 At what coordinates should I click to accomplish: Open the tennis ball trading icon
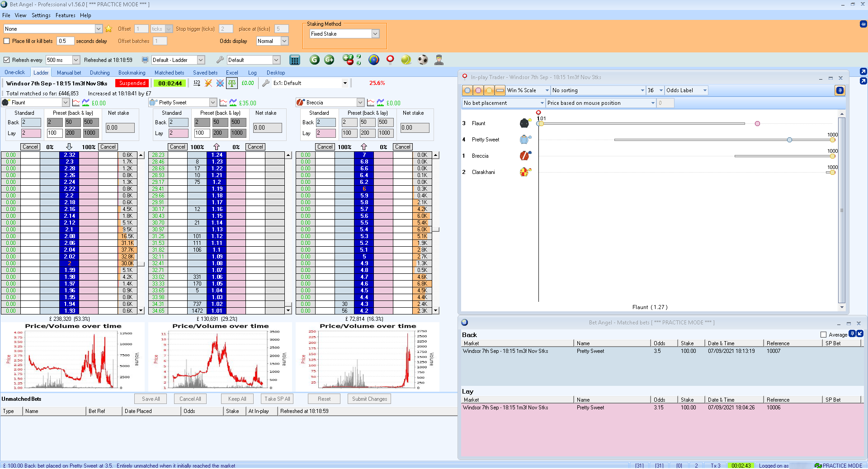click(406, 60)
